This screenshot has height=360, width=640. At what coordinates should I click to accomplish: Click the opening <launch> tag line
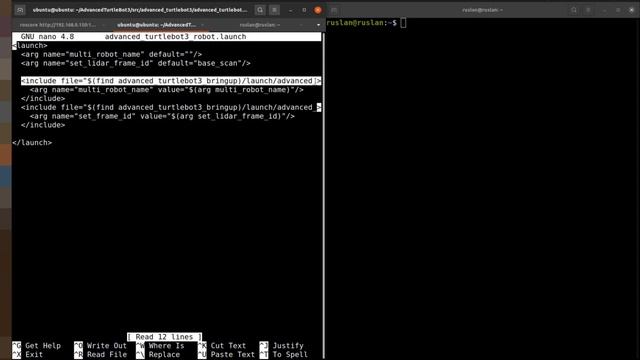30,45
